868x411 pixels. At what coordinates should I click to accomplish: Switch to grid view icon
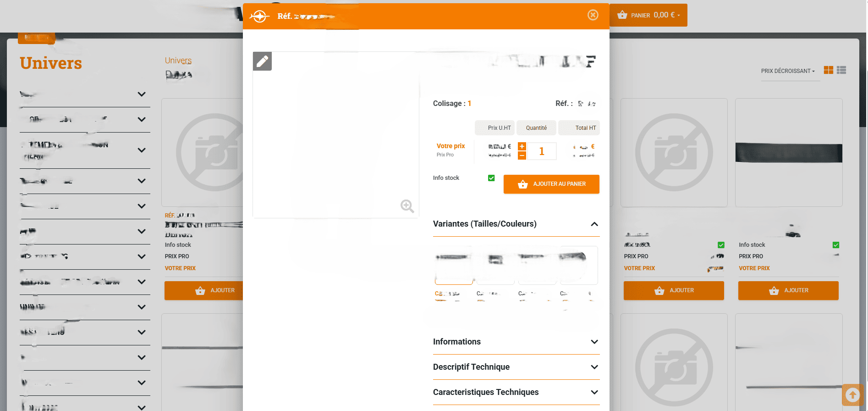(828, 70)
